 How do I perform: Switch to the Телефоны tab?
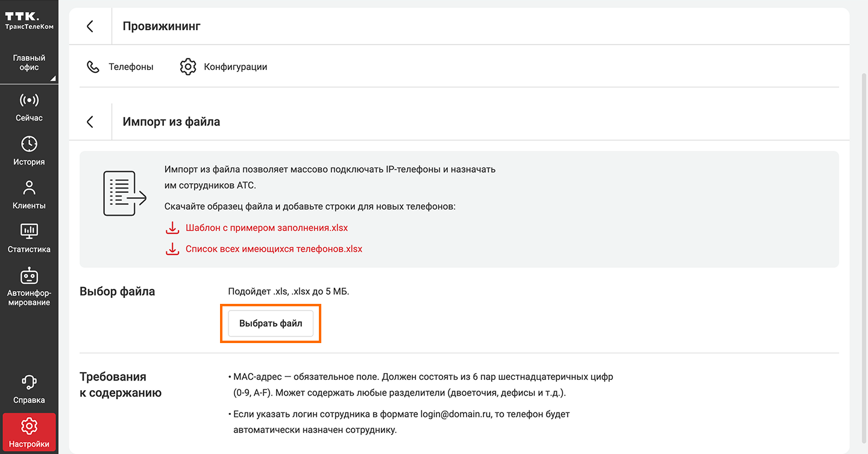[x=120, y=67]
